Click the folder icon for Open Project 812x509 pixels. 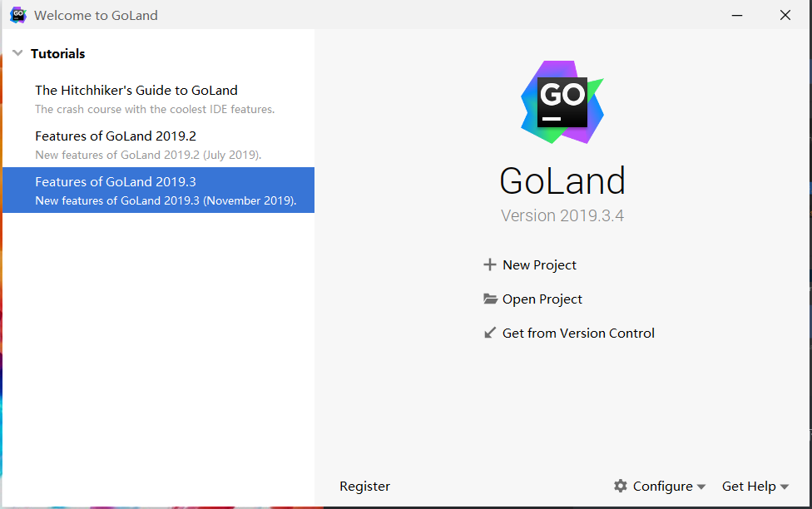tap(490, 299)
